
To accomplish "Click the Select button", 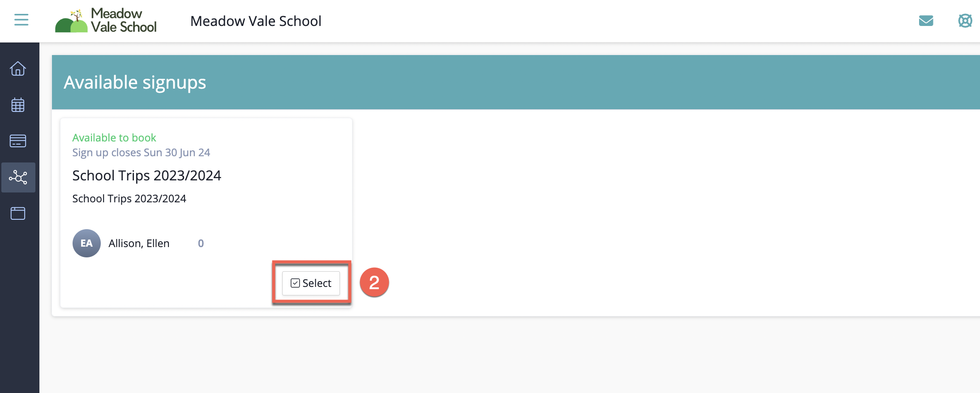I will click(x=311, y=283).
